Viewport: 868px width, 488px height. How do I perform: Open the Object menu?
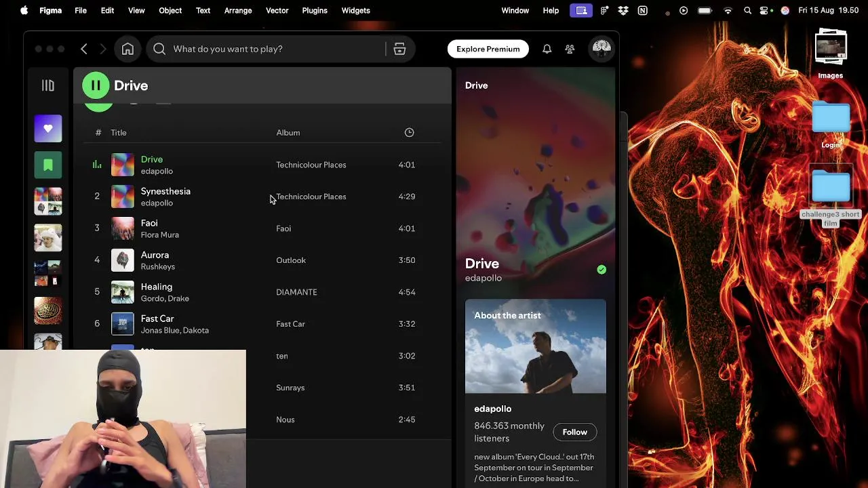(x=170, y=10)
